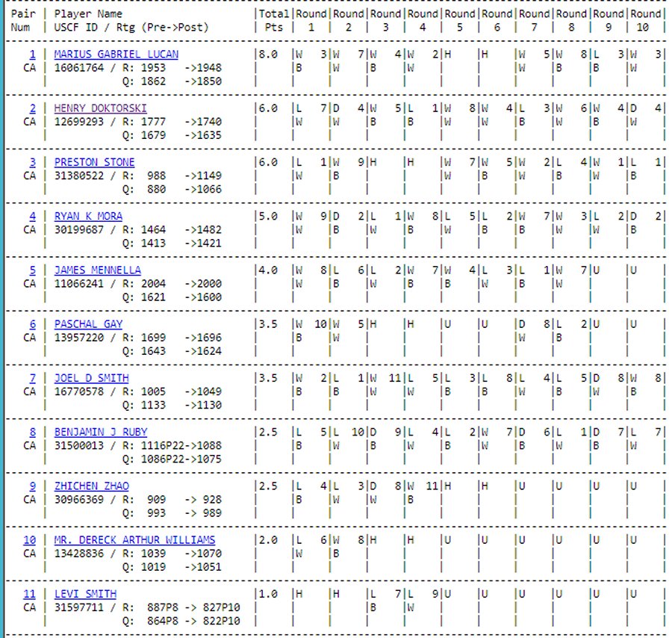Click the 1.0 total points value
This screenshot has width=672, height=638.
(268, 595)
